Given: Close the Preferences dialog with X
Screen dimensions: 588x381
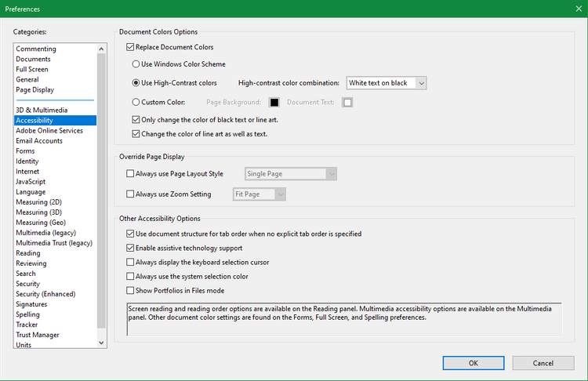Looking at the screenshot, I should point(579,9).
